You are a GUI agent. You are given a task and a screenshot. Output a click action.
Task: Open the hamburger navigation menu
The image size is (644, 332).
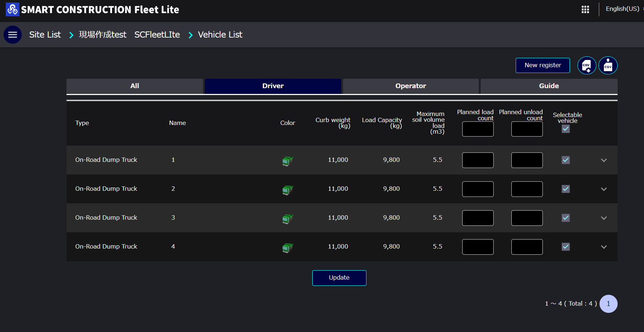(13, 35)
